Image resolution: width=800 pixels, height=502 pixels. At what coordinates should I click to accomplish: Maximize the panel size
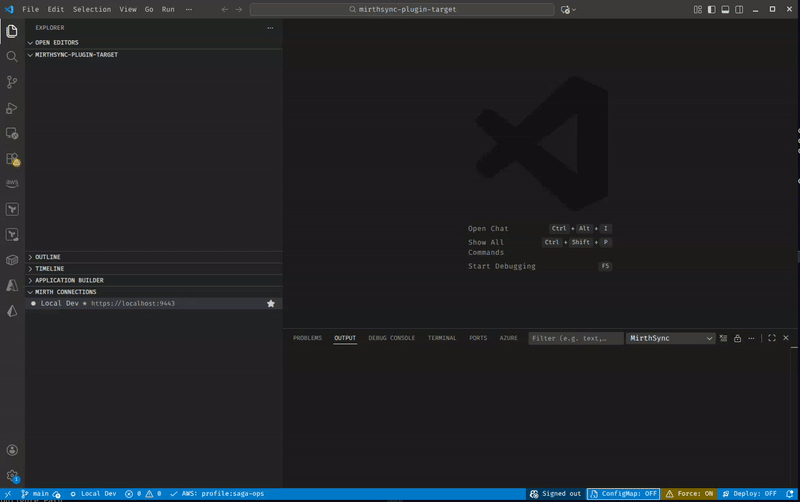pyautogui.click(x=772, y=338)
